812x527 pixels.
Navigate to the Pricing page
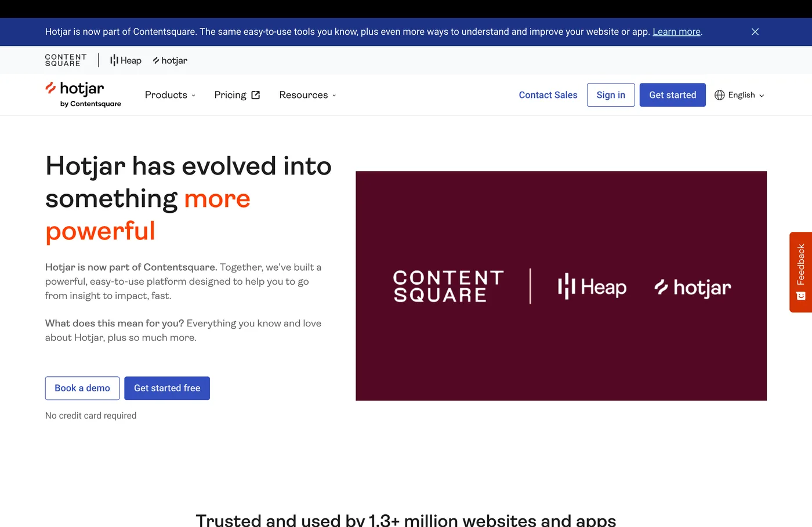230,95
